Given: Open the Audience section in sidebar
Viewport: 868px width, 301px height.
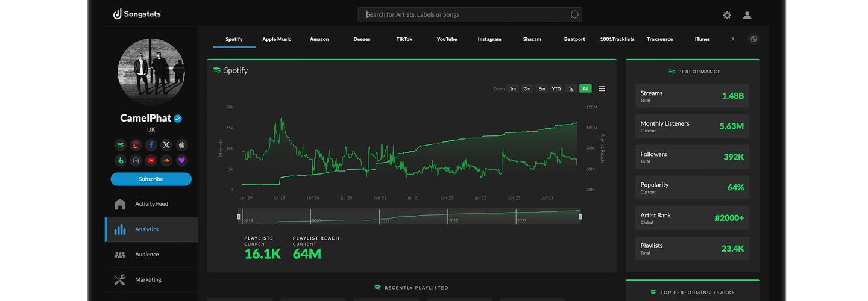Looking at the screenshot, I should [146, 255].
